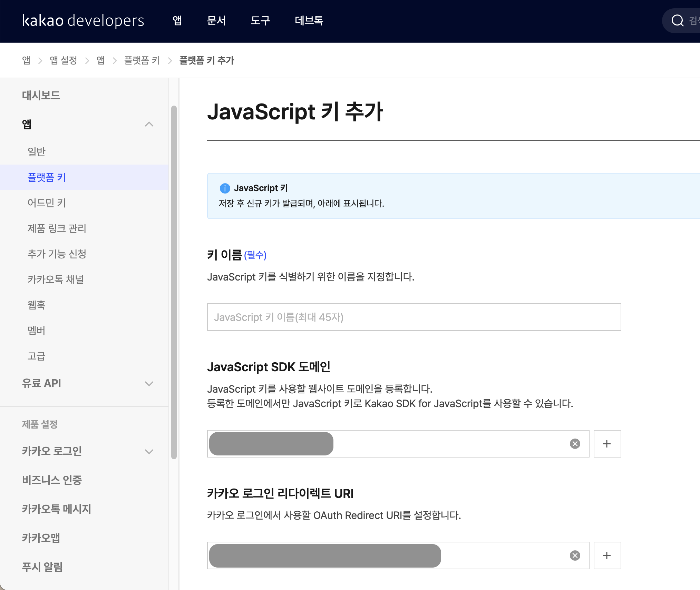Add another redirect URI field
The width and height of the screenshot is (700, 590).
click(x=607, y=555)
